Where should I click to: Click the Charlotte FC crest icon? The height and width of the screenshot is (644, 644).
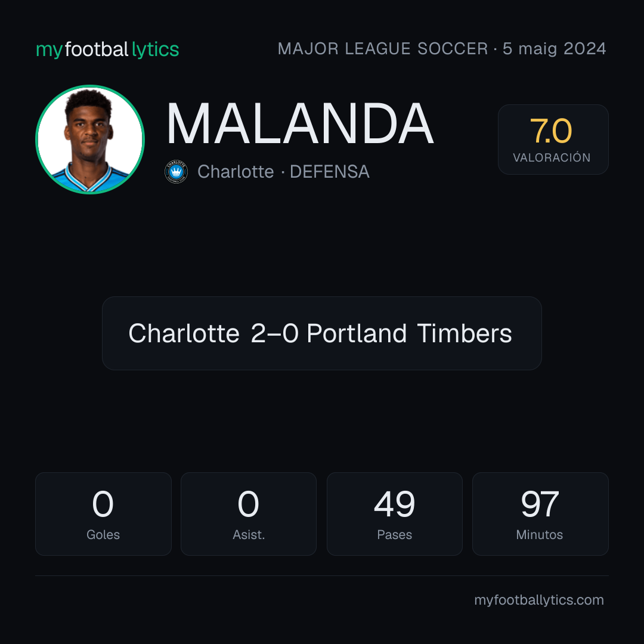pos(176,172)
